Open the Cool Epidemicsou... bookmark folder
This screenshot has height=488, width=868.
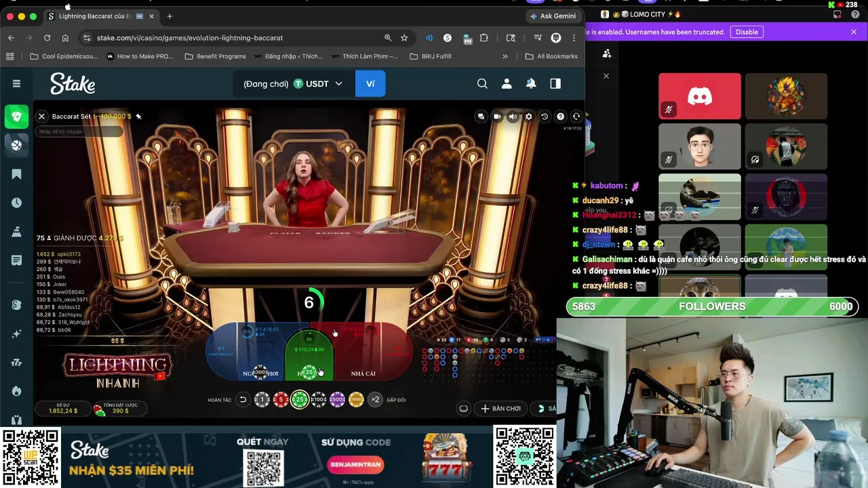64,56
